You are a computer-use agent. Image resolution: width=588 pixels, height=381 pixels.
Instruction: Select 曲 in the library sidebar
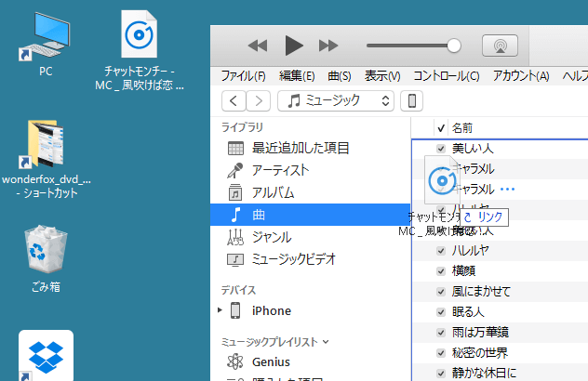(310, 215)
